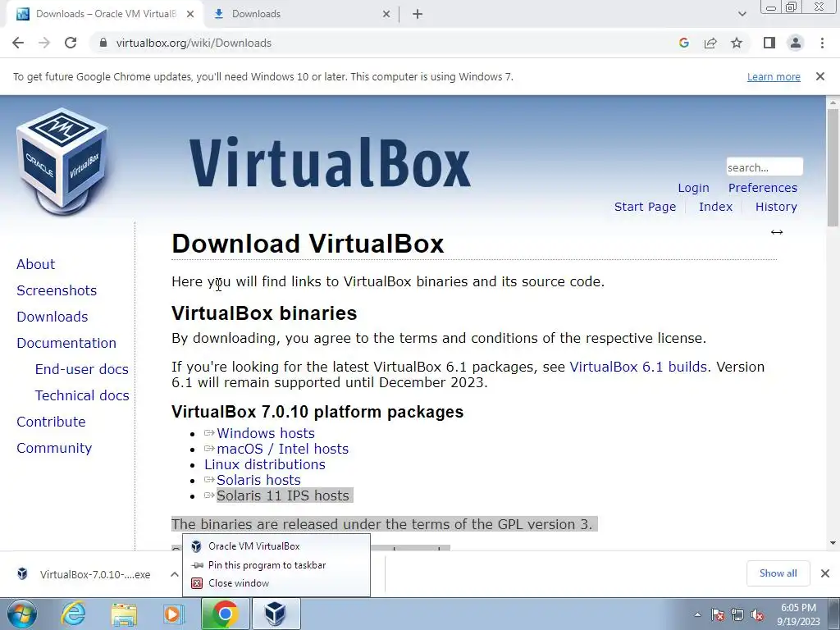Open Technical docs sidebar link

click(82, 395)
